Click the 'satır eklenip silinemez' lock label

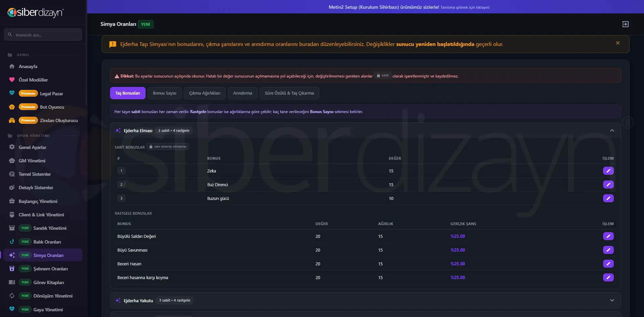(168, 147)
